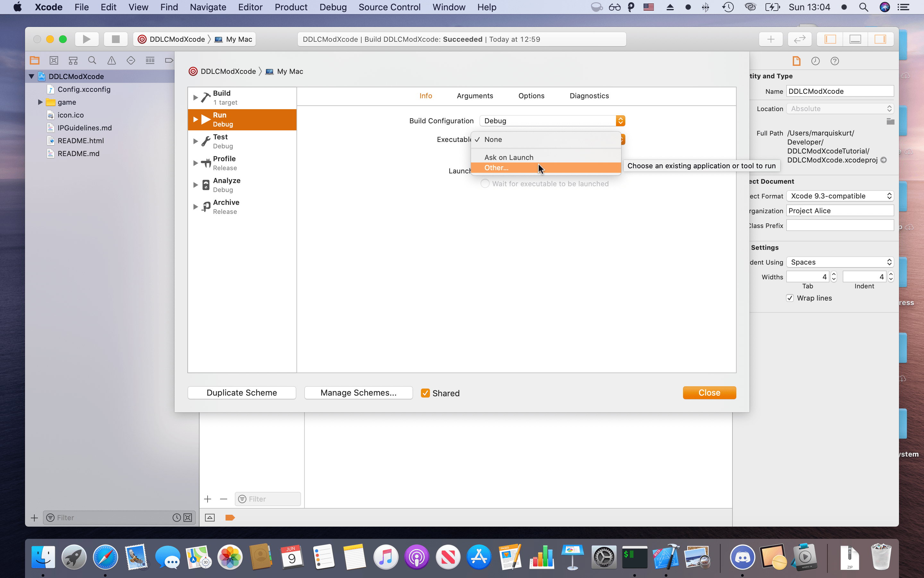Click the Stop button in toolbar
Viewport: 924px width, 578px height.
click(116, 39)
